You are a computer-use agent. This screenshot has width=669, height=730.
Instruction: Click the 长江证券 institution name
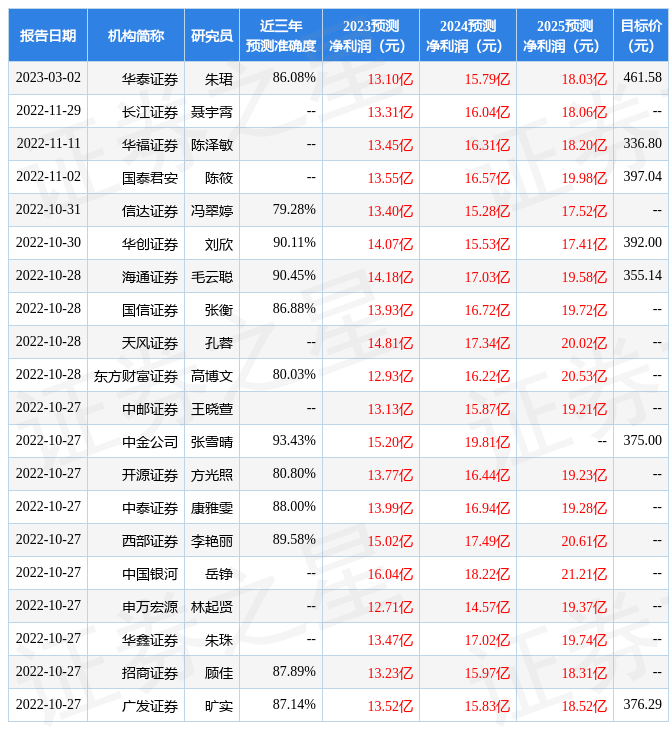(150, 111)
